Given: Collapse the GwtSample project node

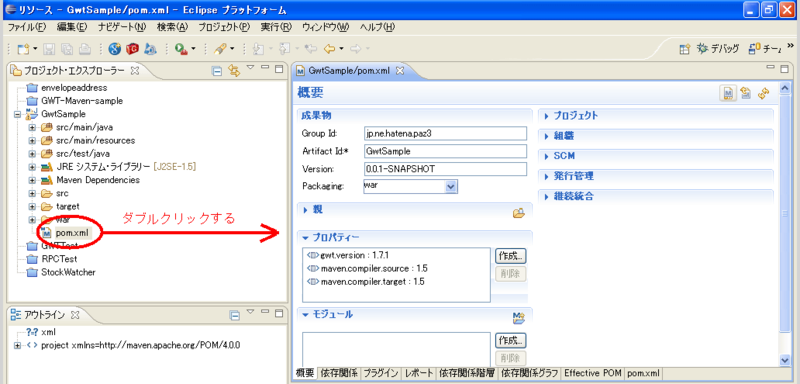Looking at the screenshot, I should 17,114.
